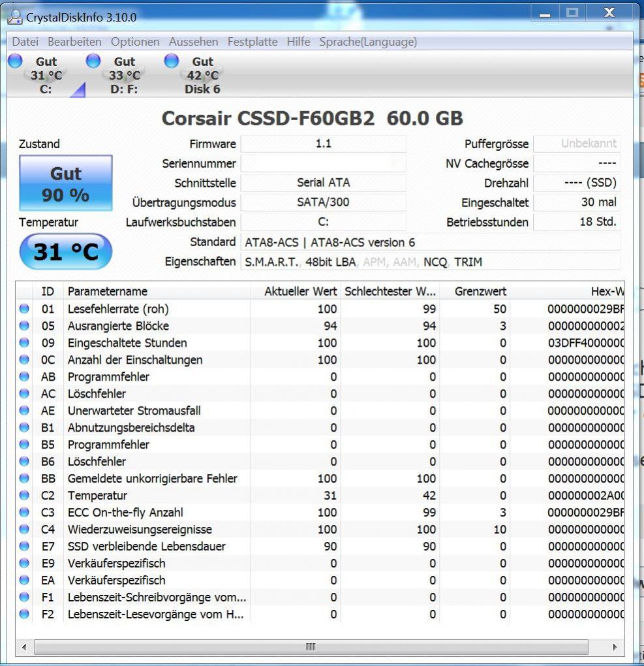Select the C: drive status orb

pos(15,61)
